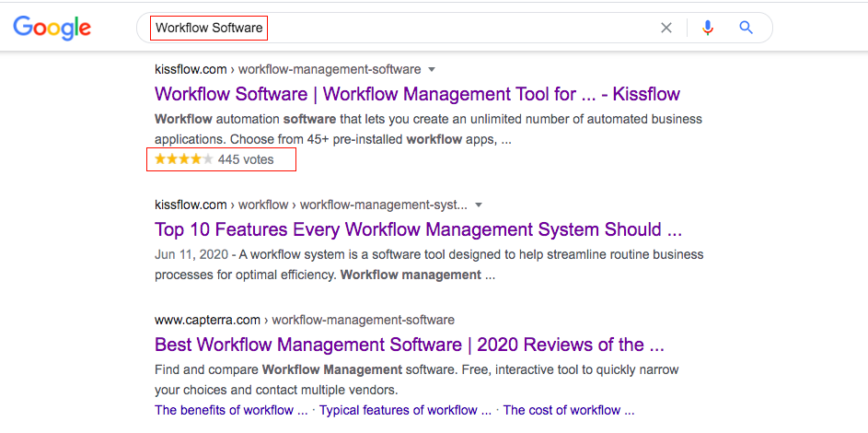Click snippet text Find and compare Workflow Management
This screenshot has height=433, width=868.
[417, 380]
